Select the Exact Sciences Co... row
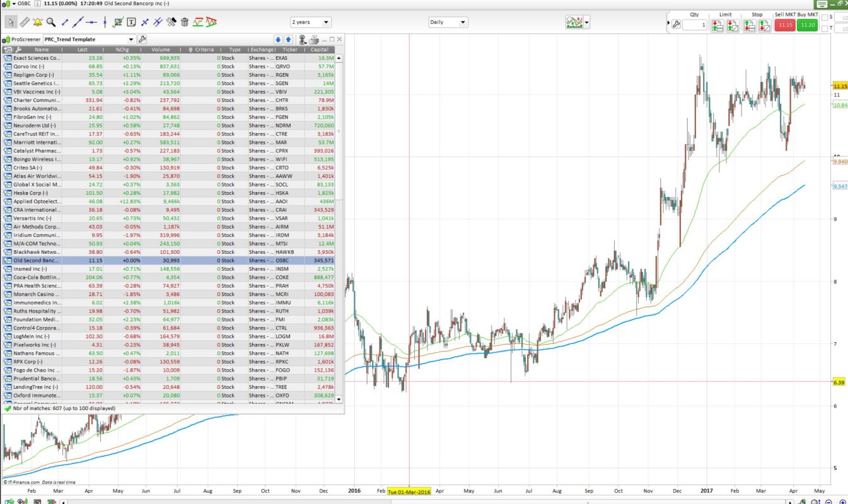The height and width of the screenshot is (504, 848). tap(169, 58)
